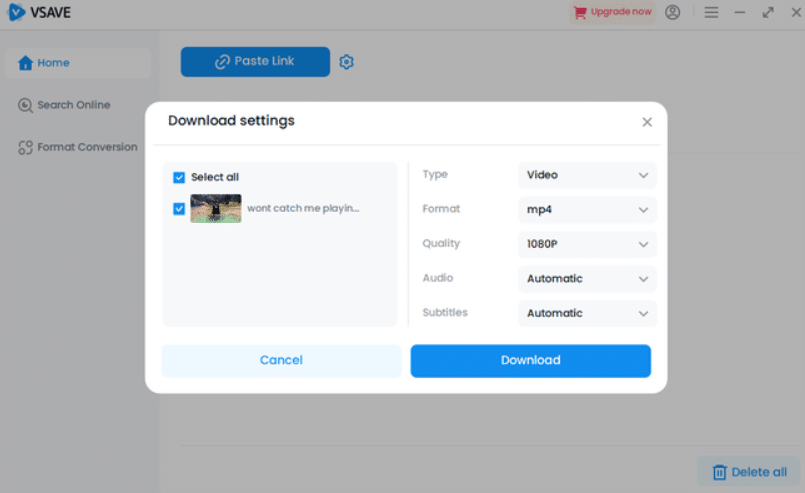The image size is (805, 493).
Task: Close the Download settings dialog
Action: [x=647, y=122]
